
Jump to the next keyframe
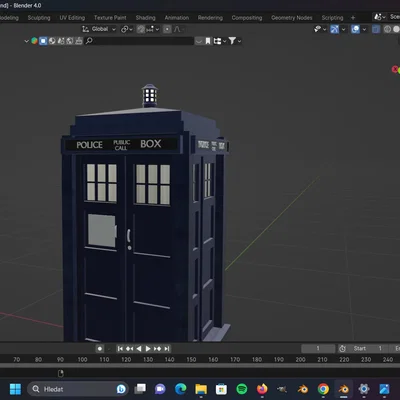click(x=157, y=349)
